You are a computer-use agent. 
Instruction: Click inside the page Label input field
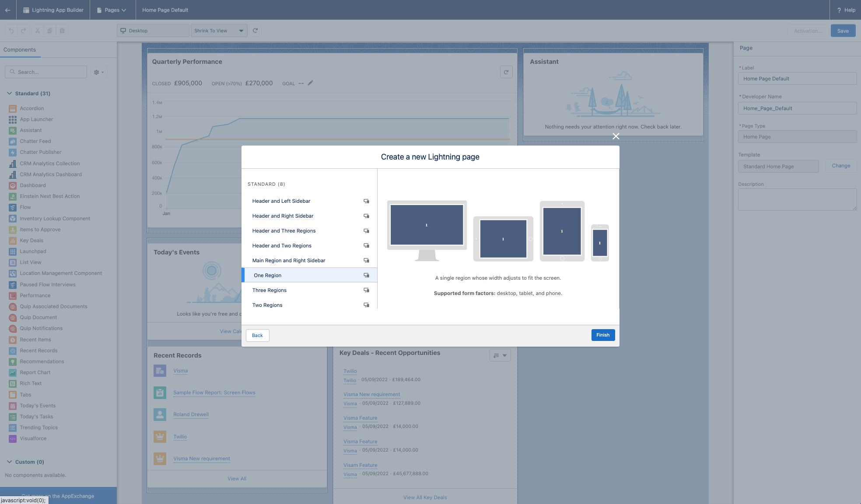tap(797, 79)
